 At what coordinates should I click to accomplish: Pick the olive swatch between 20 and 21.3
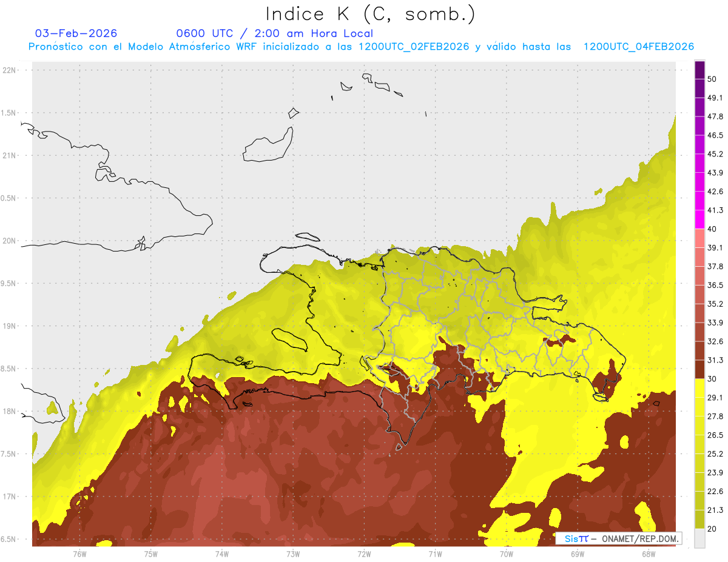[x=699, y=520]
